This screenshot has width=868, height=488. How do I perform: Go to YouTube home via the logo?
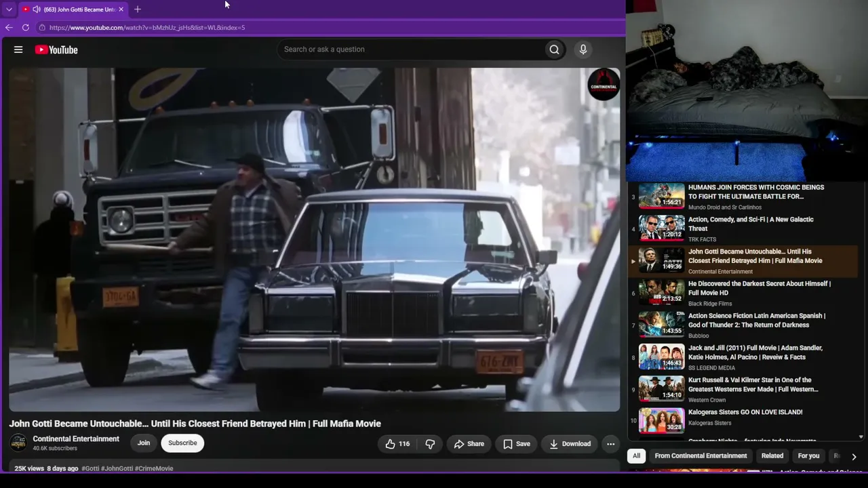click(56, 49)
